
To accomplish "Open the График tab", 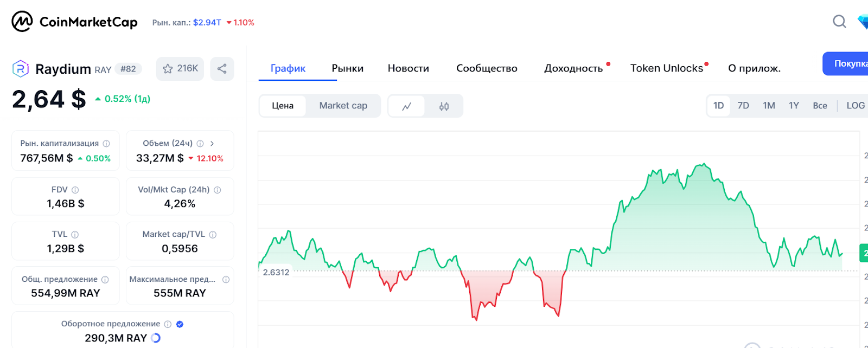I will click(288, 68).
